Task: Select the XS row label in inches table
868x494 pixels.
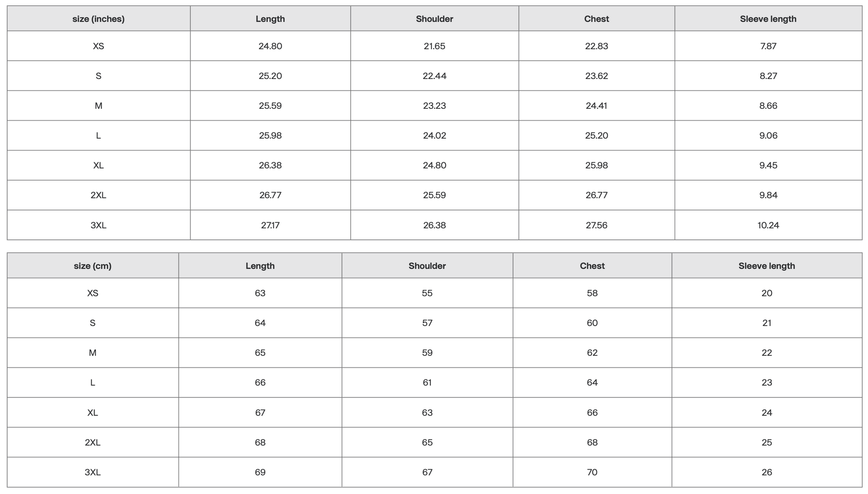Action: [x=98, y=46]
